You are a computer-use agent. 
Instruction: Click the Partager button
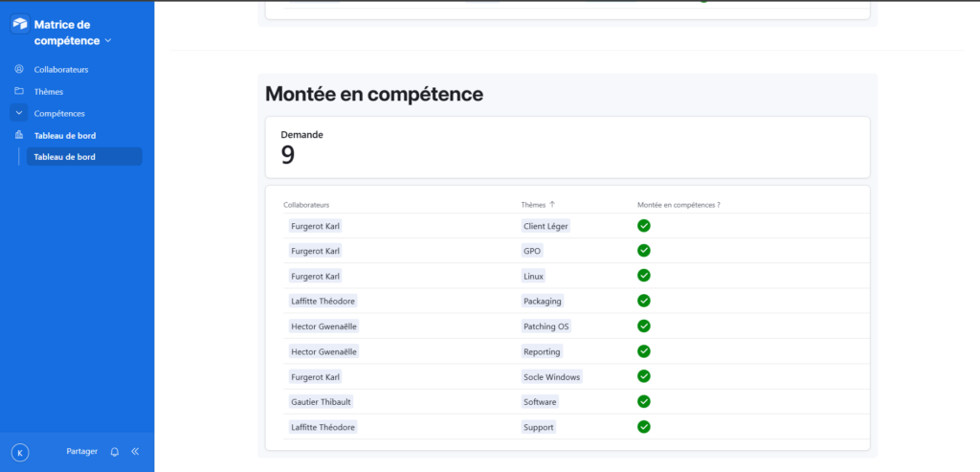tap(82, 451)
